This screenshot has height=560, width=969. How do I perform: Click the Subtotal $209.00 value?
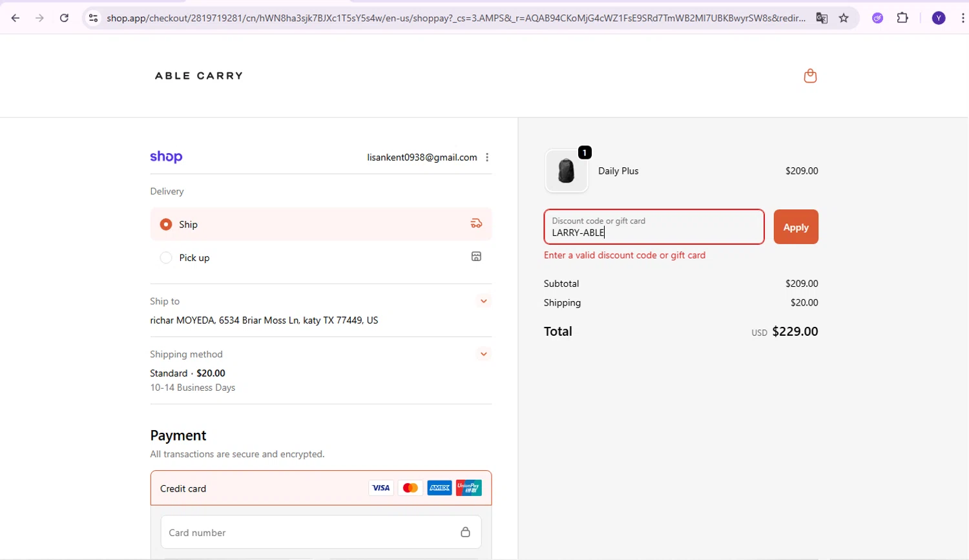802,284
